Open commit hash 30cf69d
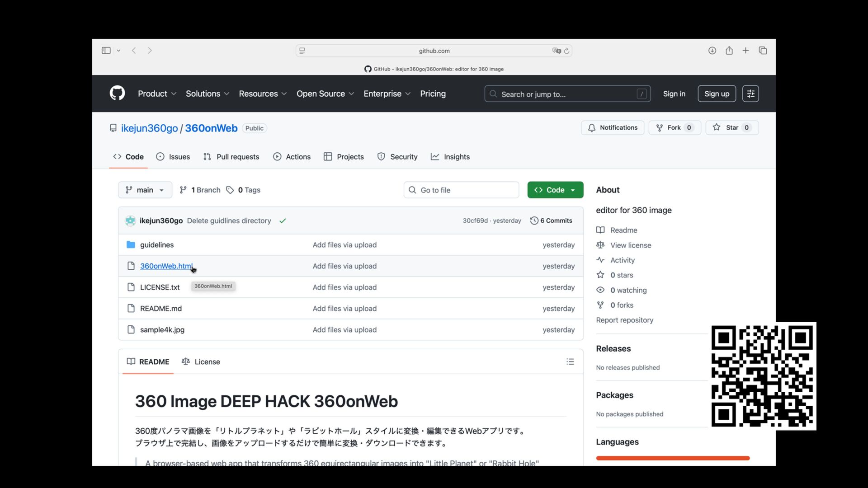 click(475, 221)
